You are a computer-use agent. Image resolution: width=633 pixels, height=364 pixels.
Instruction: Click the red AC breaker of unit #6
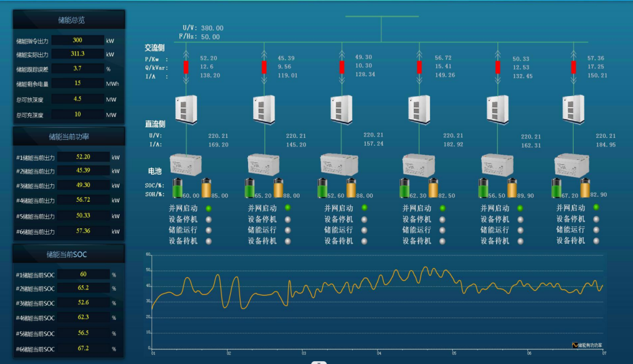[574, 67]
